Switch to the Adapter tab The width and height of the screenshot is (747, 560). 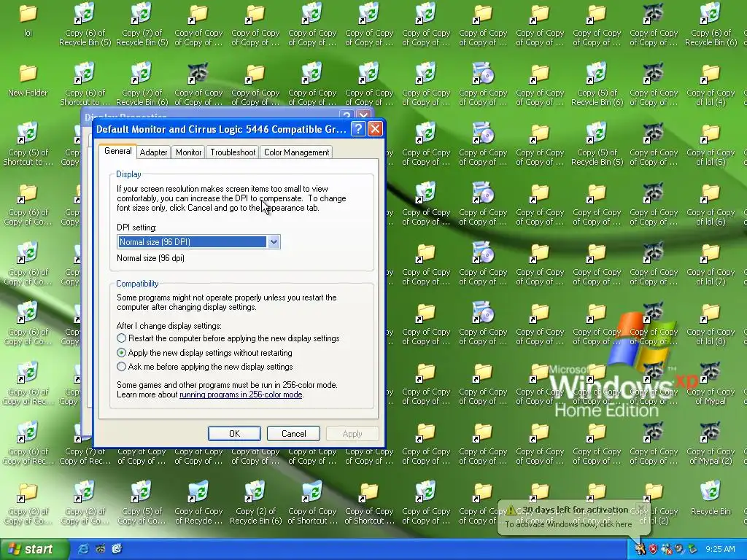coord(153,152)
